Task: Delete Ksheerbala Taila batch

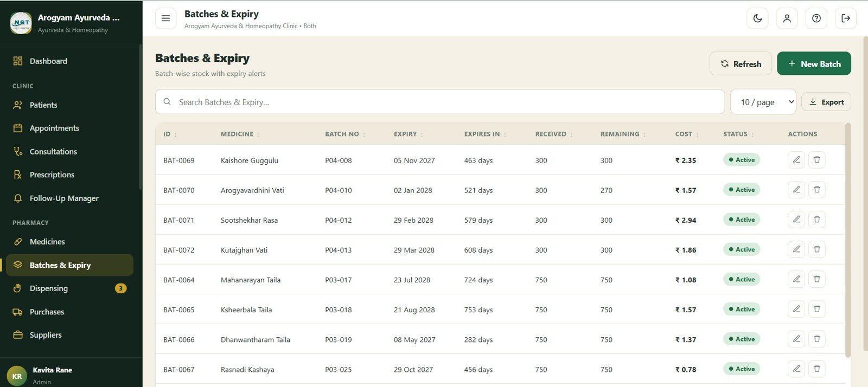Action: coord(816,309)
